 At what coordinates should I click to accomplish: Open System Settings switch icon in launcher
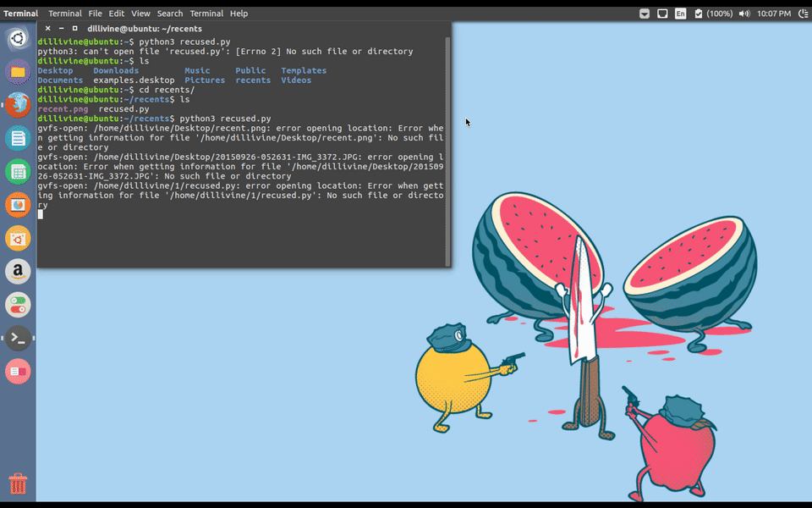(x=18, y=305)
